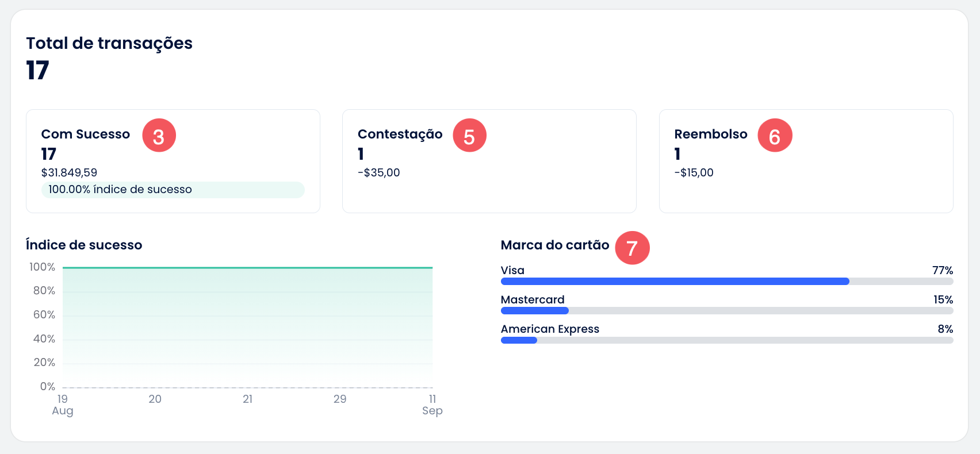The image size is (980, 454).
Task: Click the Mastercard progress bar
Action: click(726, 311)
